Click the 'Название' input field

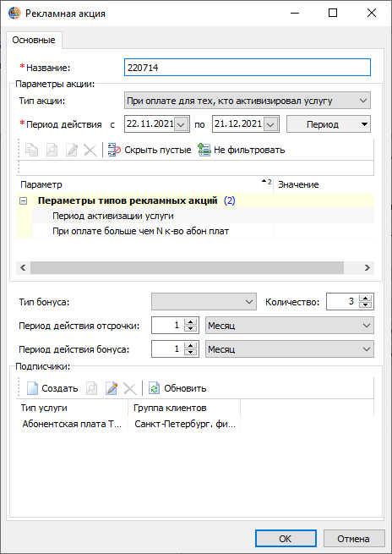tap(248, 68)
